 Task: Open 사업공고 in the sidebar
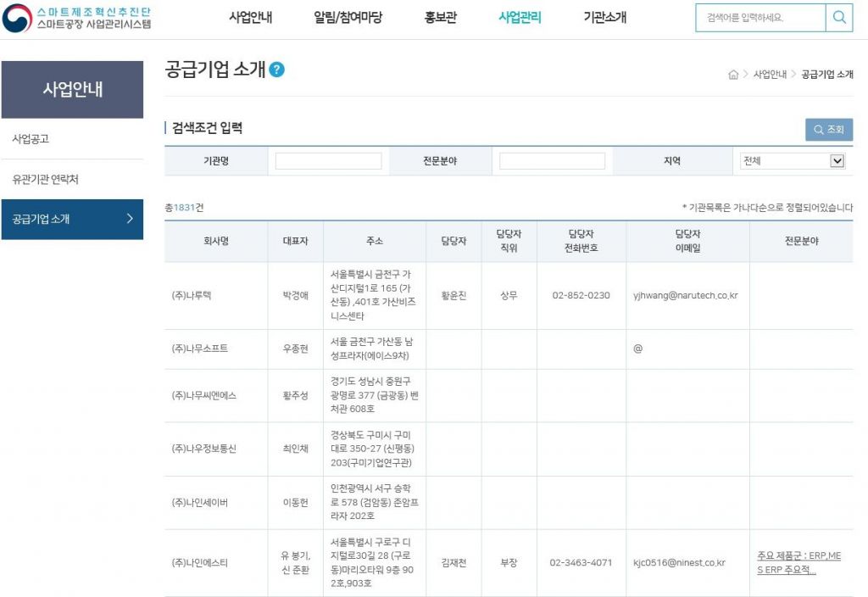[31, 139]
